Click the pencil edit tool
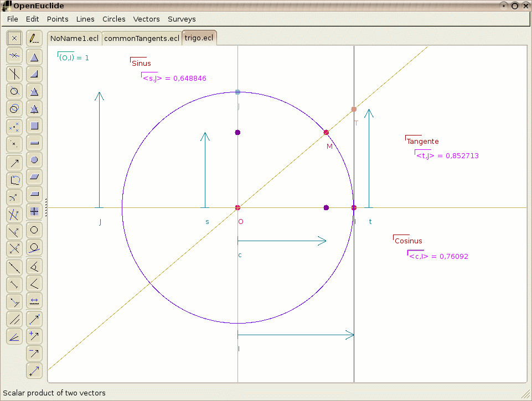532x401 pixels. pyautogui.click(x=34, y=38)
